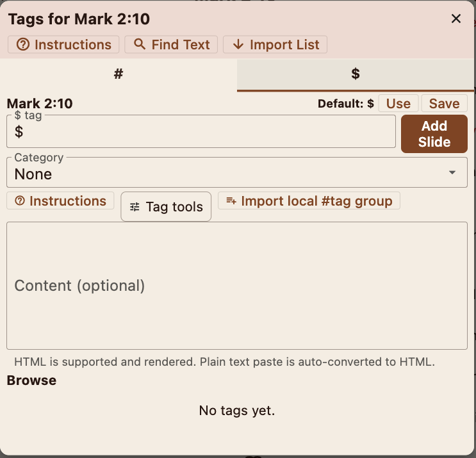Click the "Default: $" label
Screen dimensions: 476x458
click(346, 104)
